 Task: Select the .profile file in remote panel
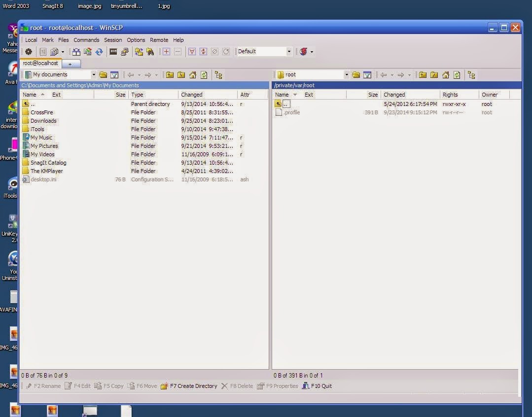[292, 112]
